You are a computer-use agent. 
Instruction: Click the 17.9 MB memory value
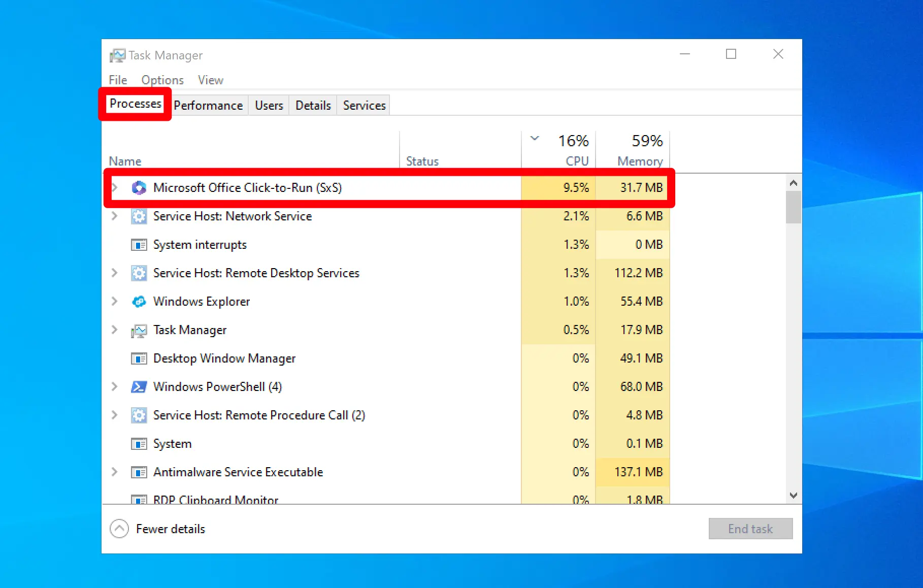pos(642,330)
